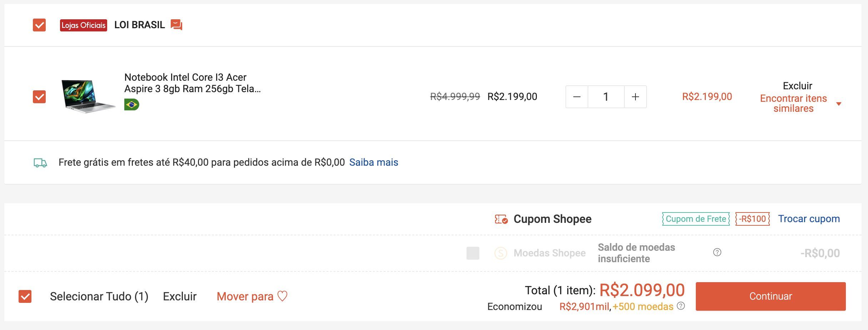Open the Saiba mais shipping link
The width and height of the screenshot is (868, 330).
(374, 162)
